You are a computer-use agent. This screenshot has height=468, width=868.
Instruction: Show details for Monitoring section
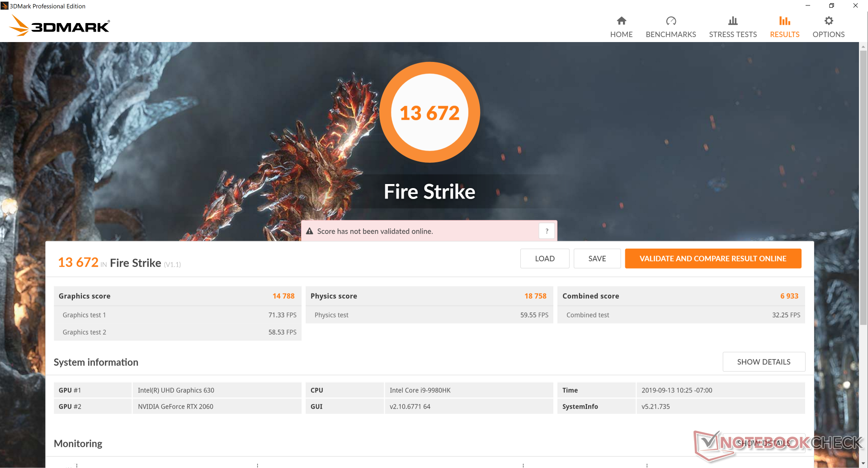[764, 443]
